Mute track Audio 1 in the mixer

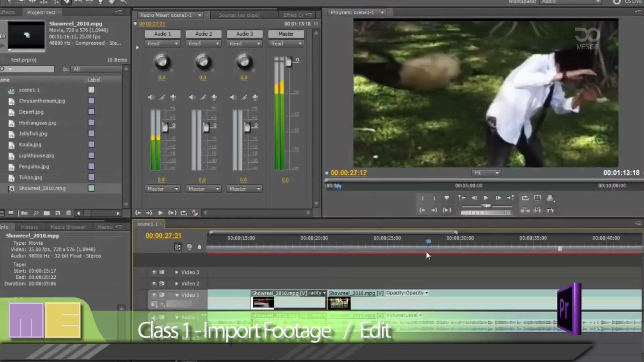151,97
